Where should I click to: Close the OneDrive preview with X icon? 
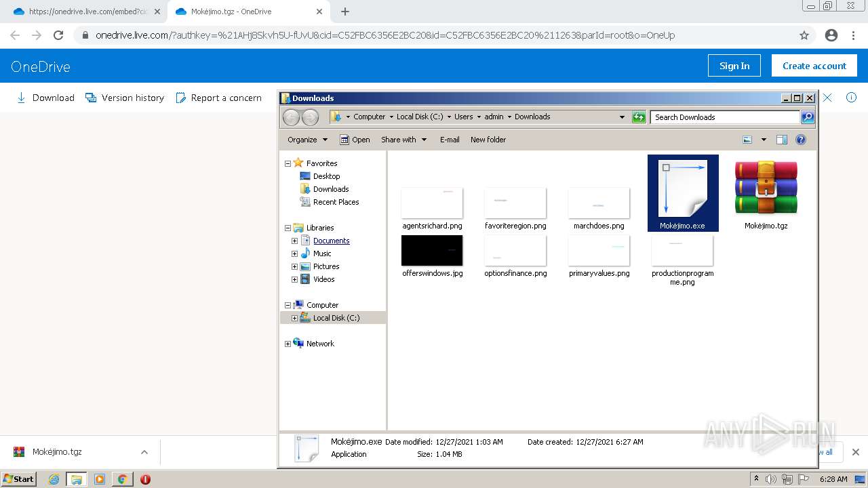(x=827, y=98)
